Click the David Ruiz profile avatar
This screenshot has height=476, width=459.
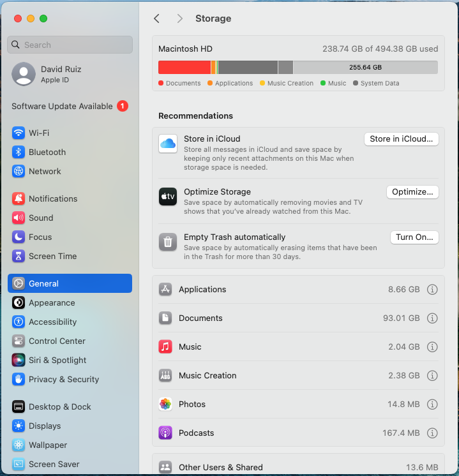pyautogui.click(x=24, y=74)
